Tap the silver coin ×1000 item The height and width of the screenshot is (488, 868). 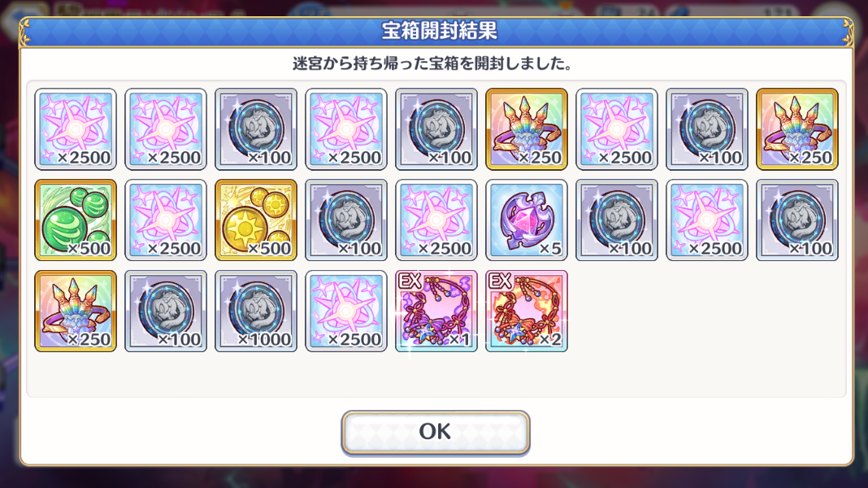click(256, 311)
